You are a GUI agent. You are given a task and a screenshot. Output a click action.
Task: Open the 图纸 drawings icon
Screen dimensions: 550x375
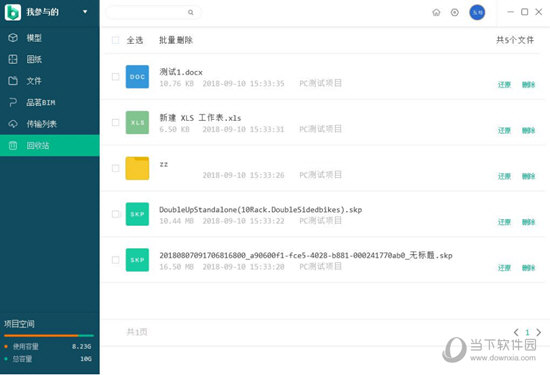[x=13, y=59]
